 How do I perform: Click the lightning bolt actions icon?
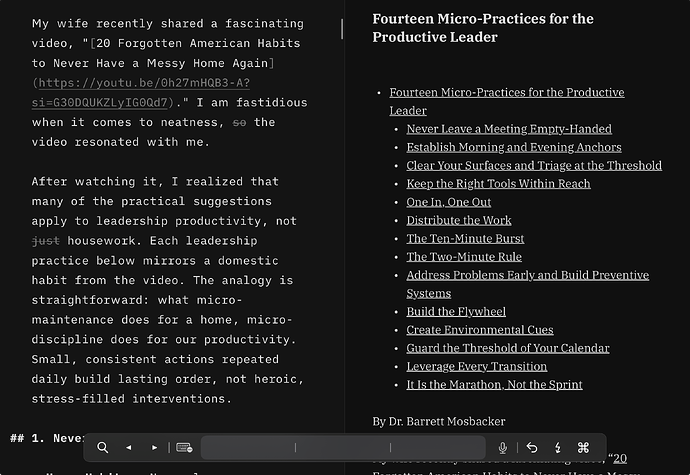(557, 448)
